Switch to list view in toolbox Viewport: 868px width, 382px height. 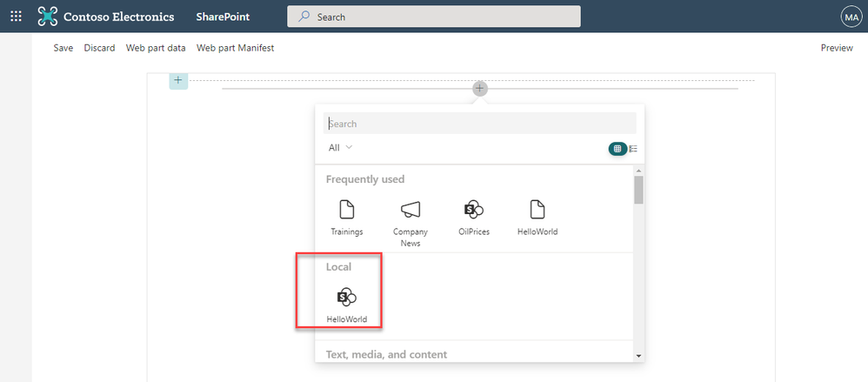pos(633,149)
